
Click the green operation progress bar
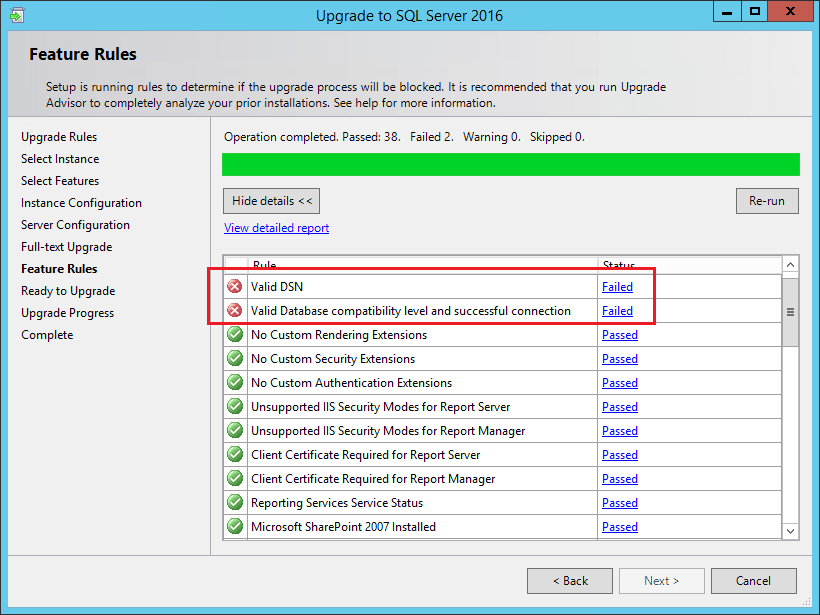(510, 164)
